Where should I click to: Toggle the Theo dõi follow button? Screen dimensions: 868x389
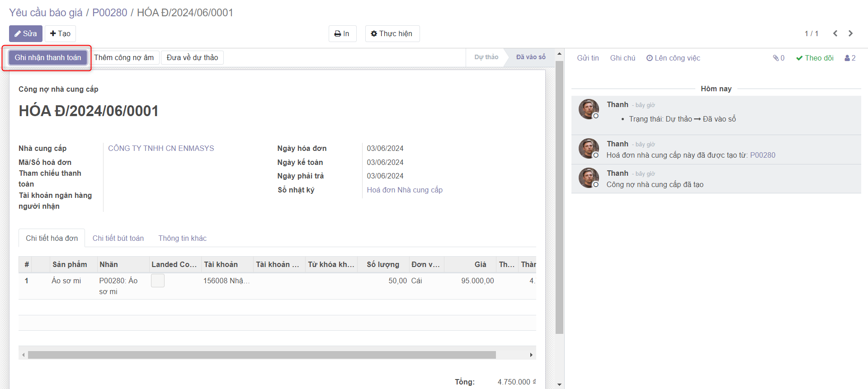click(815, 58)
